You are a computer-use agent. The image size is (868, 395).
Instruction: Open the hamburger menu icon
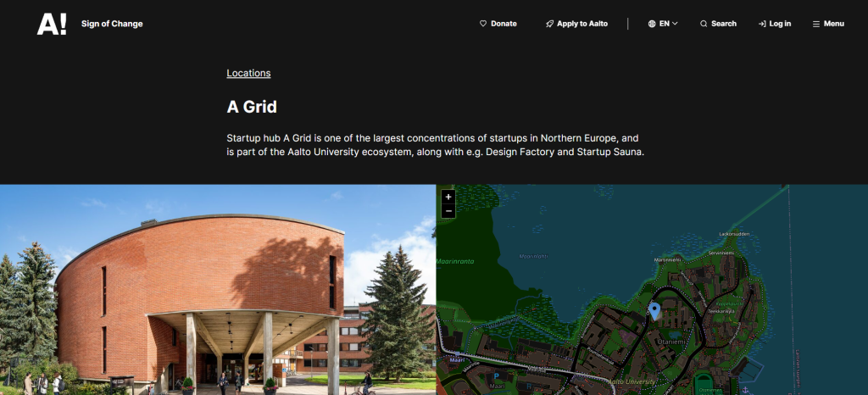[x=816, y=24]
